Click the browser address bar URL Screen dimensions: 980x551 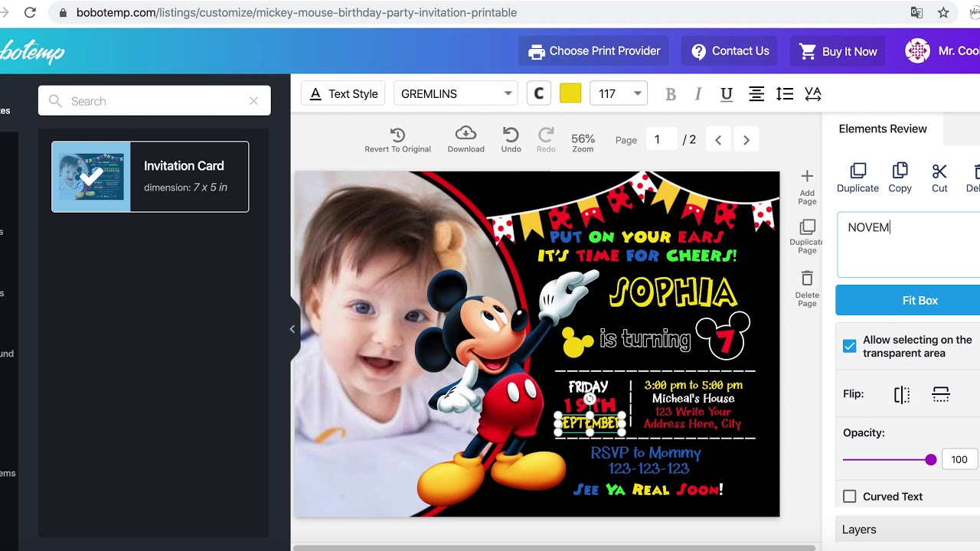(x=296, y=12)
